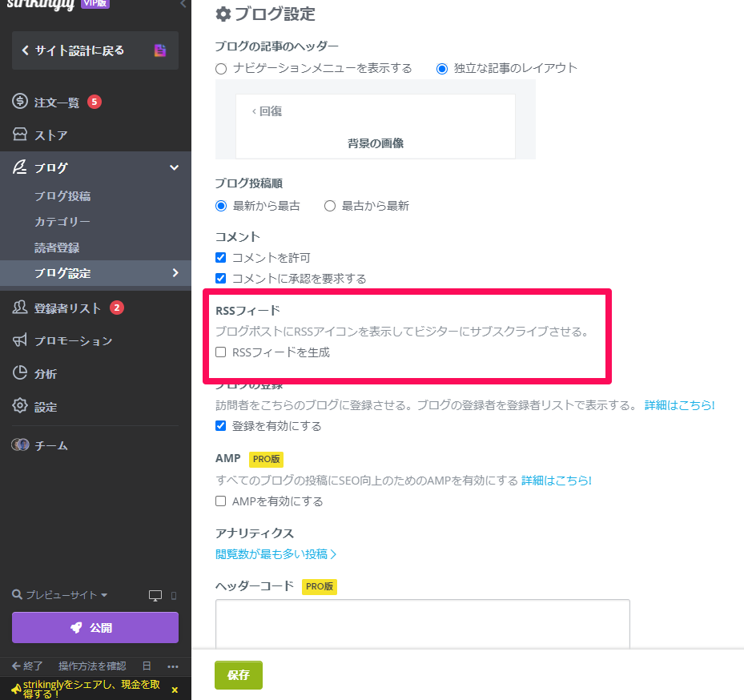Dismiss the yellow share banner with X

(x=175, y=690)
